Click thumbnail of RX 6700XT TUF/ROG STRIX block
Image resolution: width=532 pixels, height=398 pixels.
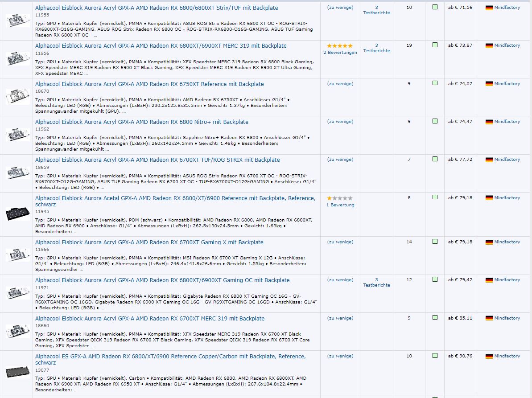point(18,173)
